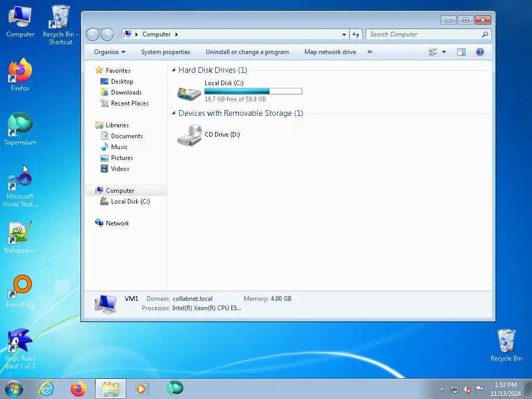Open Explorer help button
The width and height of the screenshot is (532, 399).
[480, 52]
